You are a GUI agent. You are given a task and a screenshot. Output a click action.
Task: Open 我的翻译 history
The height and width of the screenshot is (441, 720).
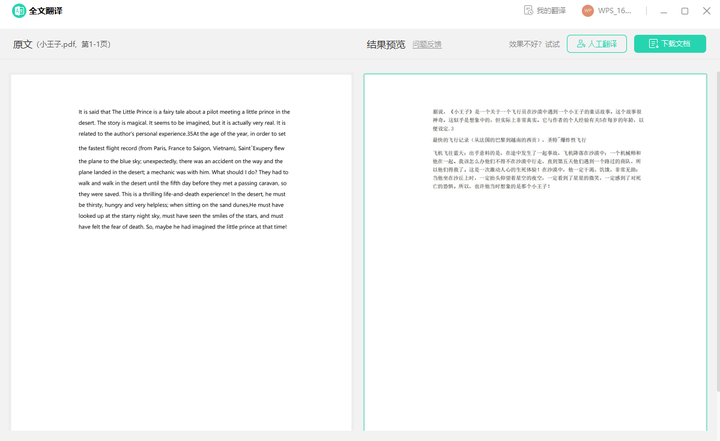pyautogui.click(x=545, y=11)
